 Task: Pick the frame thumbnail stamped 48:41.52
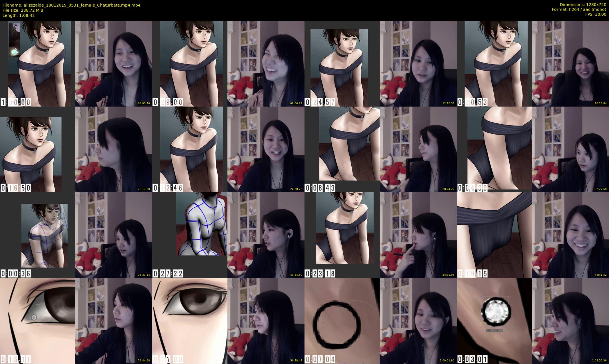pos(533,235)
